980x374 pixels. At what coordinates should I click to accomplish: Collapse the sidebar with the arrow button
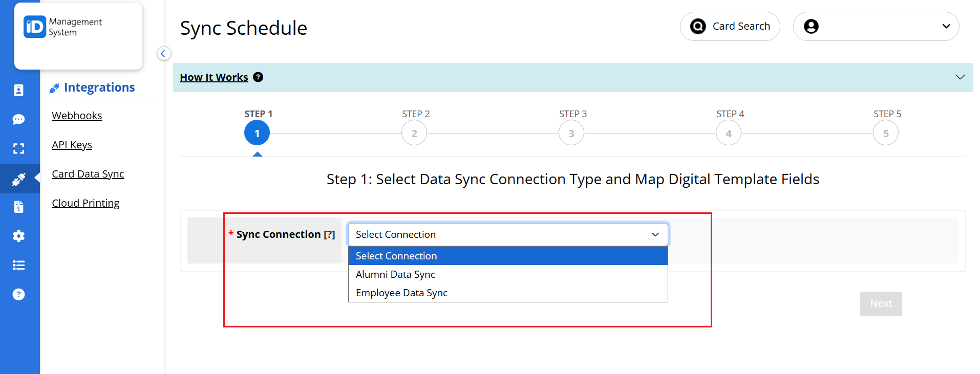pyautogui.click(x=163, y=54)
